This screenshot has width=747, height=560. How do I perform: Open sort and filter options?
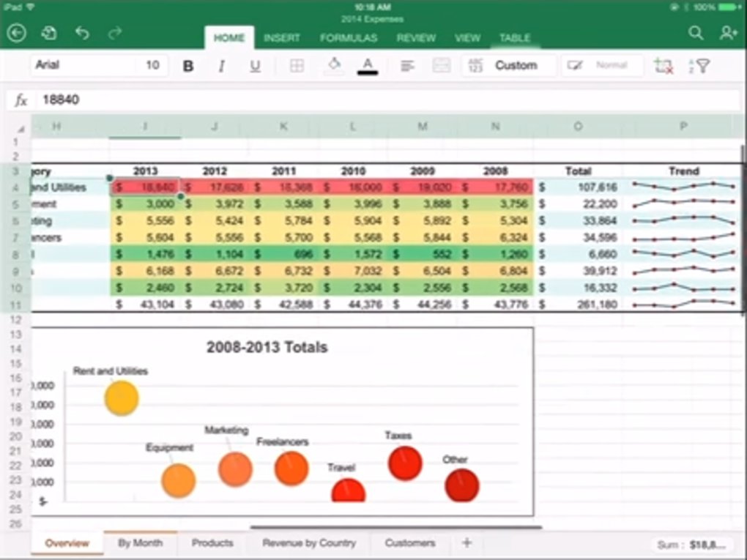699,66
